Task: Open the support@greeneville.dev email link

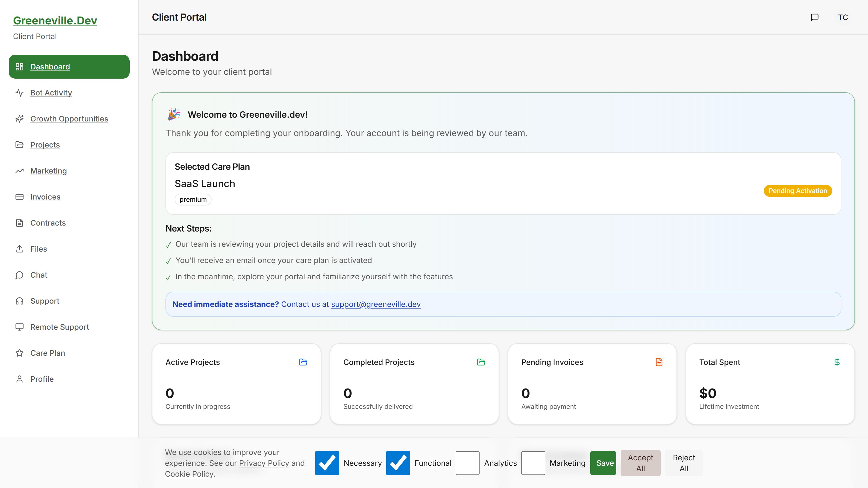Action: [376, 304]
